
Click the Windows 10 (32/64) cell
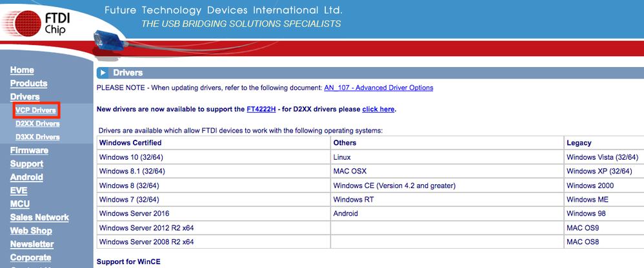tap(214, 157)
